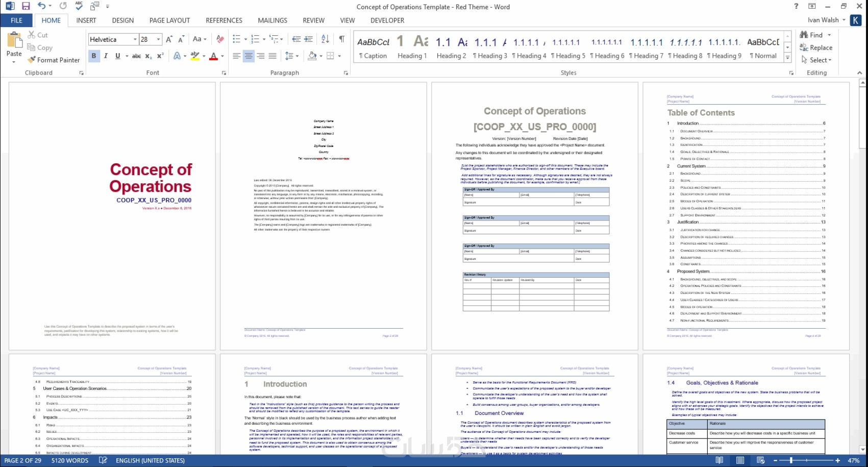
Task: Clear all formatting with the eraser icon
Action: coord(220,39)
